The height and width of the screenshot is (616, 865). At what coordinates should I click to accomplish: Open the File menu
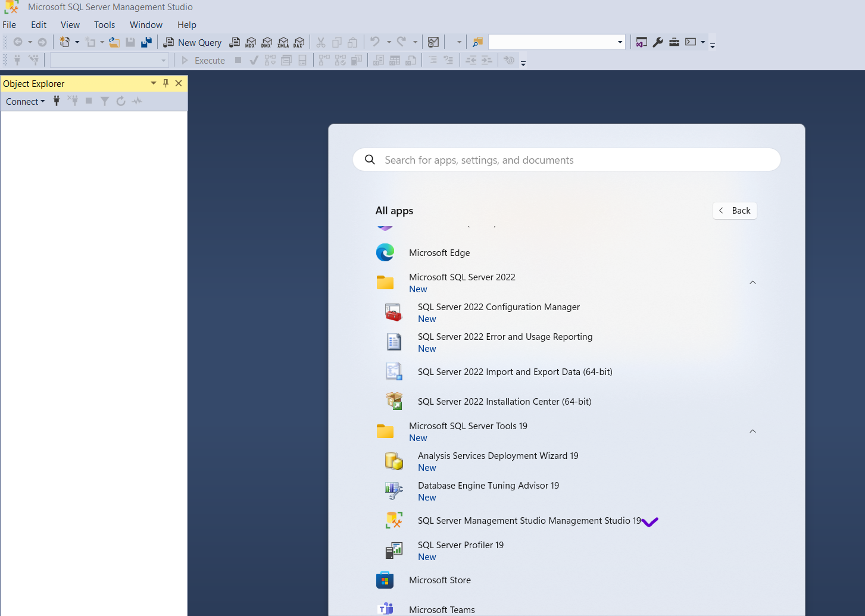10,25
